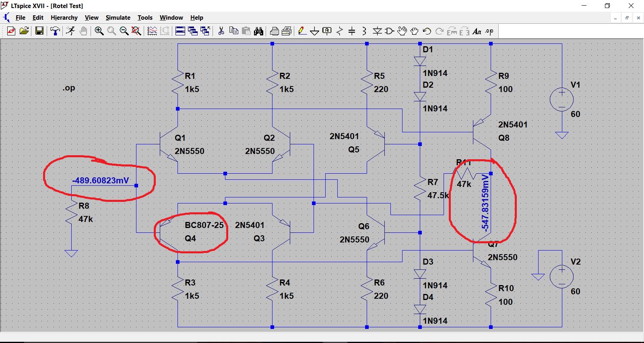Select the Text tool Aa icon

477,31
